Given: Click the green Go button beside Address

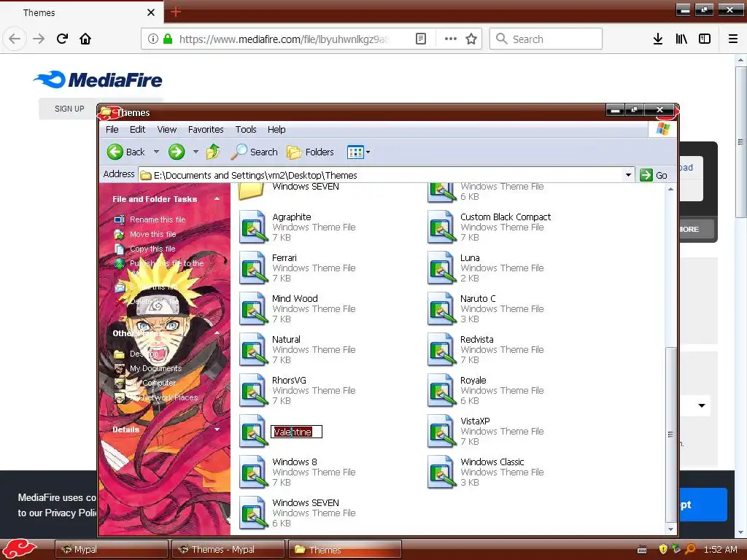Looking at the screenshot, I should pyautogui.click(x=653, y=175).
